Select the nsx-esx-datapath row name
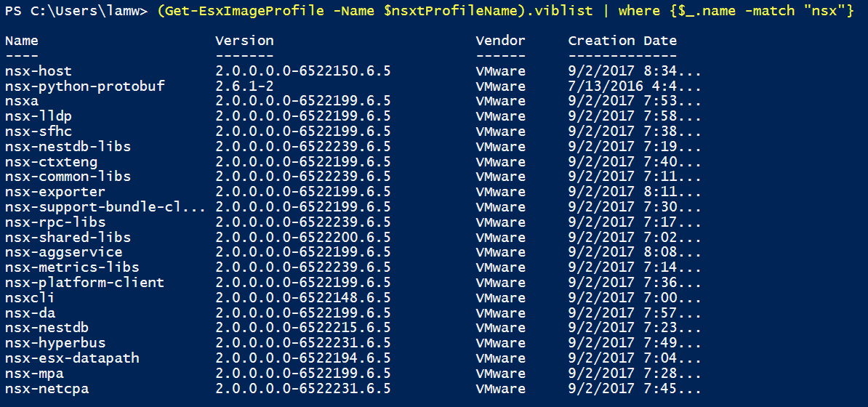 tap(71, 358)
